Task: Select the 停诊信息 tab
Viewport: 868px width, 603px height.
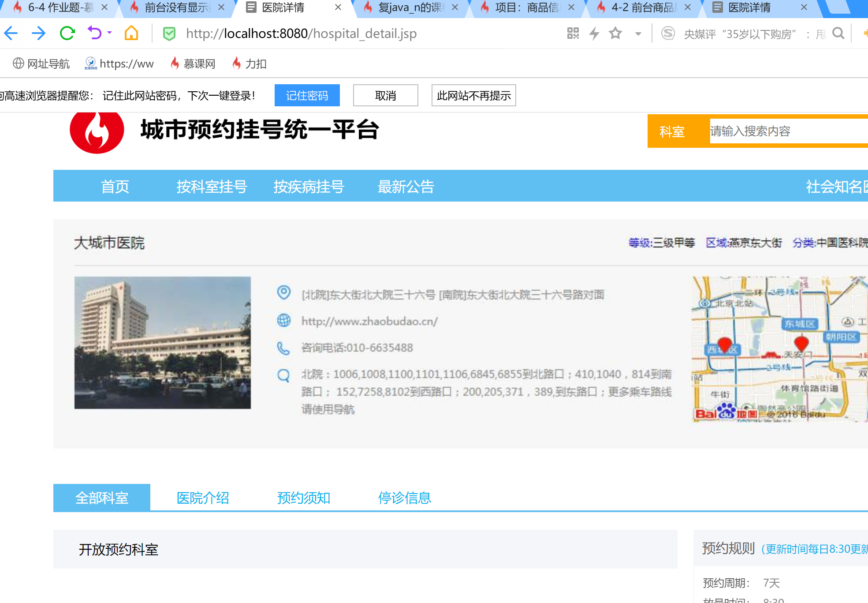Action: (405, 498)
